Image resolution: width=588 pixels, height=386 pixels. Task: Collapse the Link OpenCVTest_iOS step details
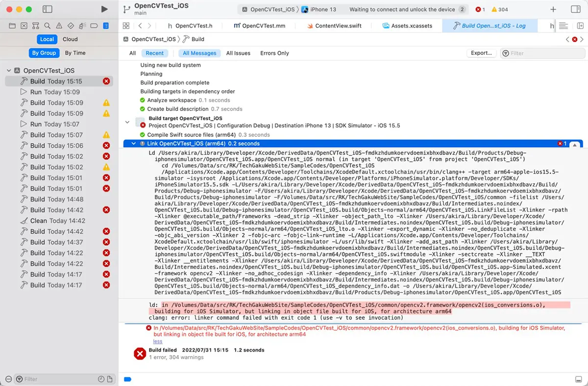pos(133,144)
